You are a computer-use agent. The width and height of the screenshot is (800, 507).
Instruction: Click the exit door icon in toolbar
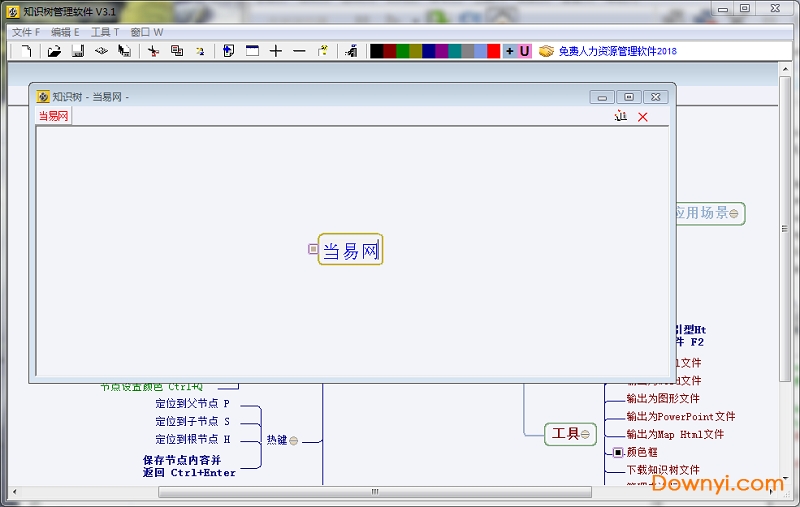(352, 50)
